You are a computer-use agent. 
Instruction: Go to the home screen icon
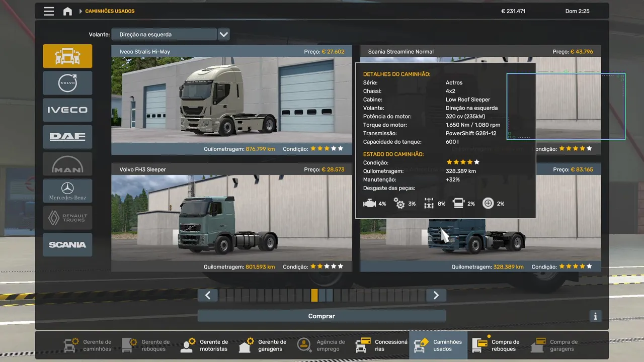click(x=67, y=11)
